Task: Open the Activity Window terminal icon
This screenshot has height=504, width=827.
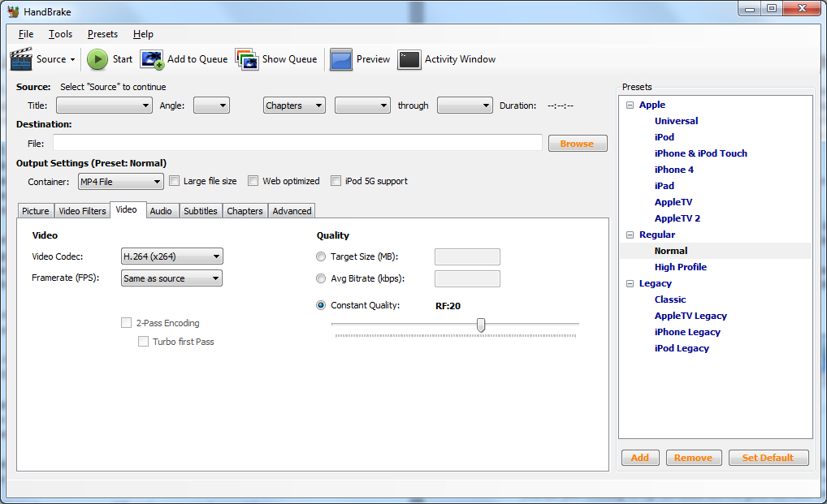Action: tap(409, 59)
